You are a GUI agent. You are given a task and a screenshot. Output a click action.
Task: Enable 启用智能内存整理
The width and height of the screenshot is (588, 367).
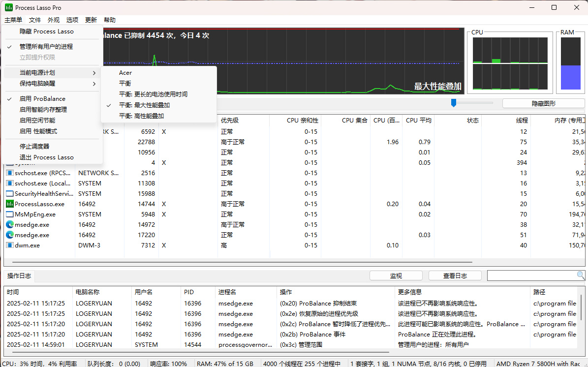click(x=53, y=110)
